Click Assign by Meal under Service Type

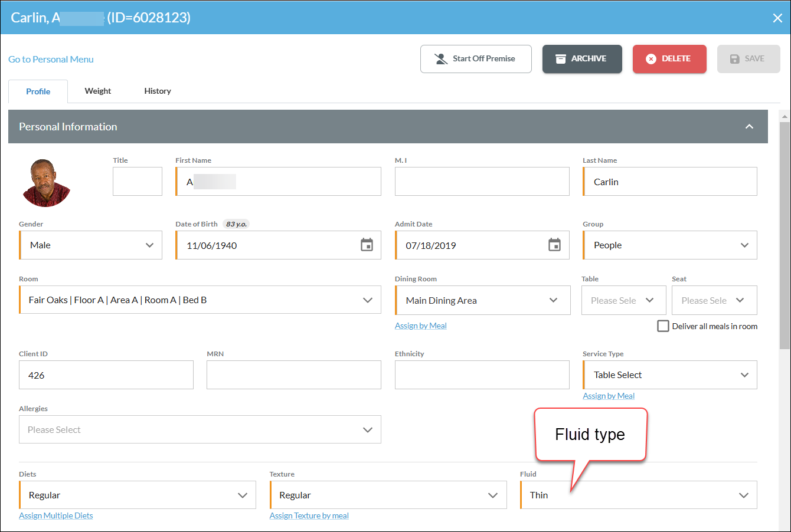[x=609, y=396]
